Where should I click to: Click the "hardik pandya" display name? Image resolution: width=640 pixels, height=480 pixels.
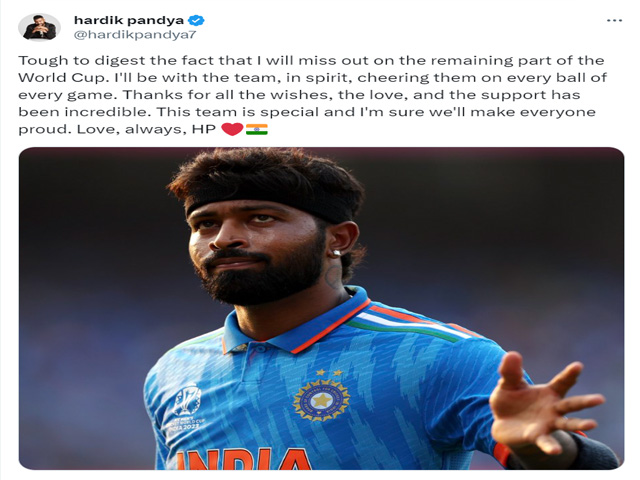[x=129, y=20]
